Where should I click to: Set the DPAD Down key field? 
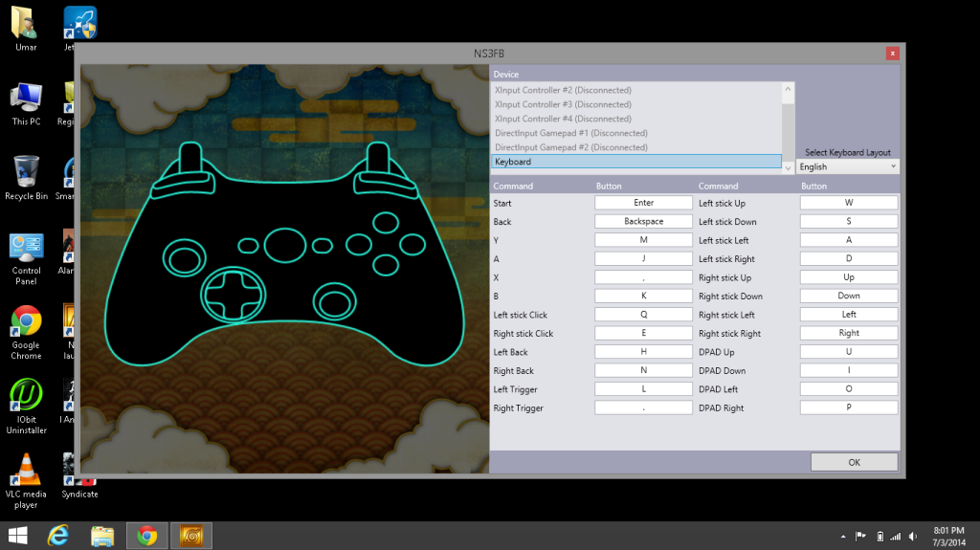click(x=849, y=370)
